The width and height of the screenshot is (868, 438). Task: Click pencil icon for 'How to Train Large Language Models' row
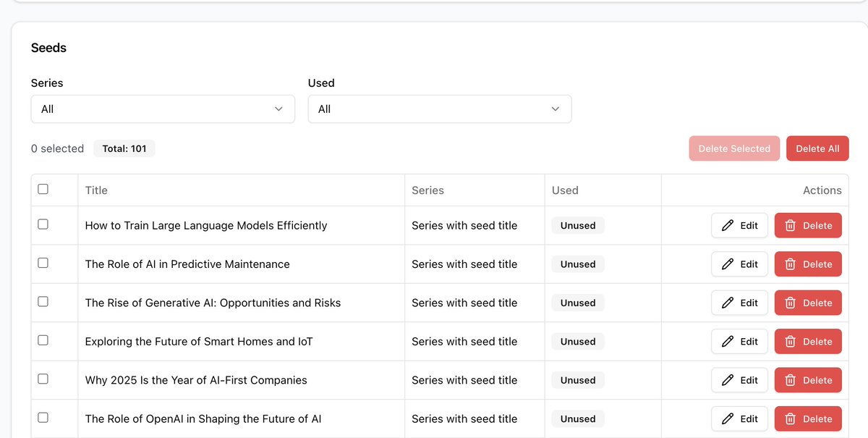pos(728,225)
